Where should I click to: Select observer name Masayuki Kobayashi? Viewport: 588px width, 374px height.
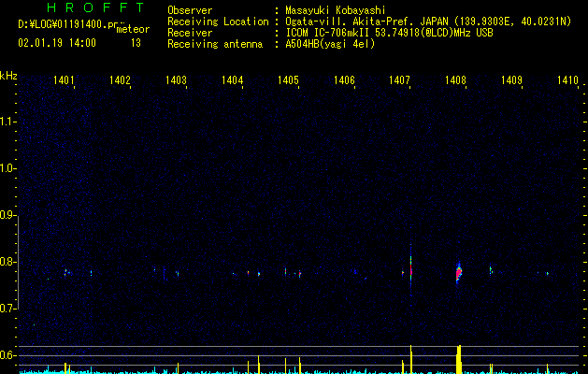coord(336,10)
